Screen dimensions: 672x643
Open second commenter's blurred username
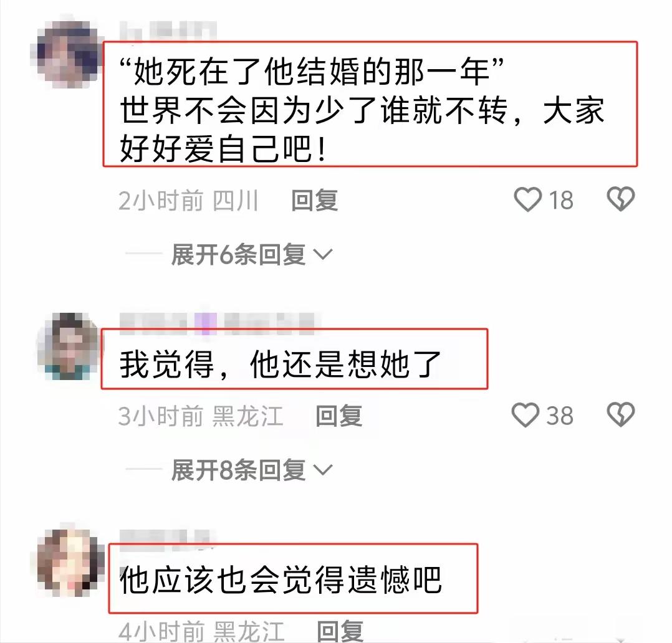click(x=217, y=323)
